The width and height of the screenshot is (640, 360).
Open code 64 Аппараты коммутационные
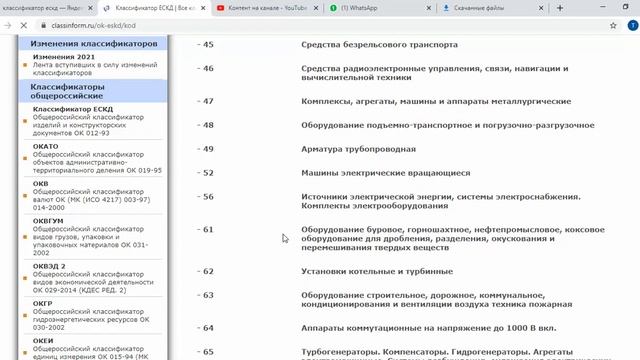point(429,328)
